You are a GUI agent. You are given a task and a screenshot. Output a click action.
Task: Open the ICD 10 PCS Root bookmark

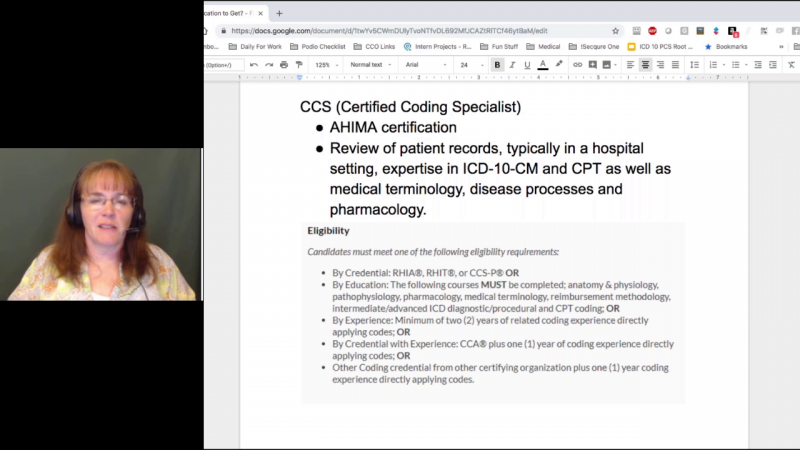[660, 46]
